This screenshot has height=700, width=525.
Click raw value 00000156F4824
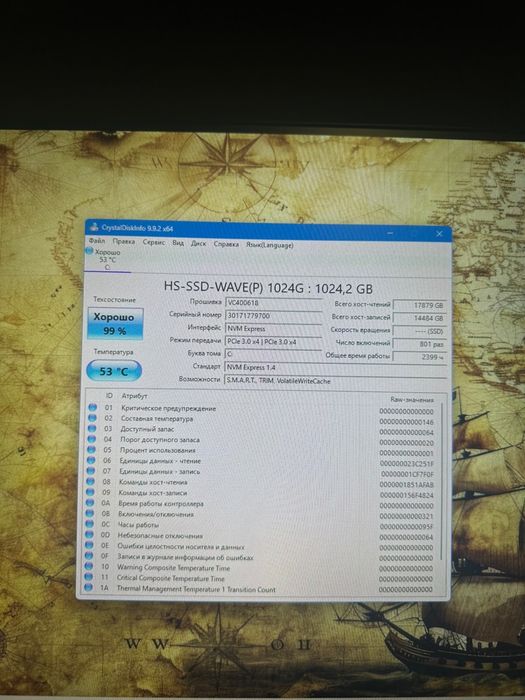coord(407,495)
